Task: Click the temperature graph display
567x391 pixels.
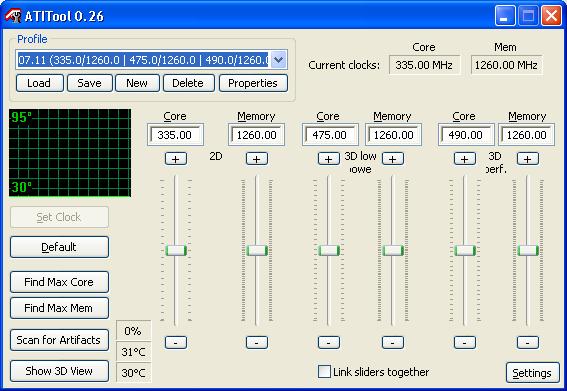Action: click(70, 153)
